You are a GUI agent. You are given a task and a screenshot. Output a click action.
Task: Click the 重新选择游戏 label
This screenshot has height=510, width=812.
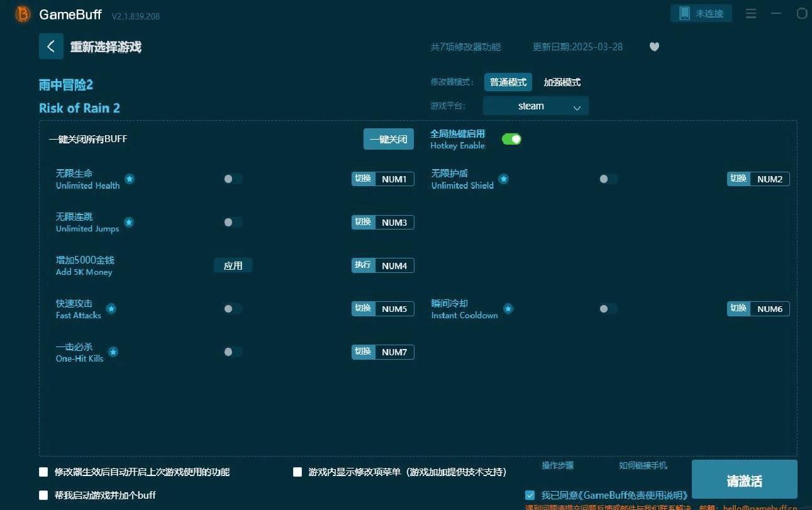(106, 47)
